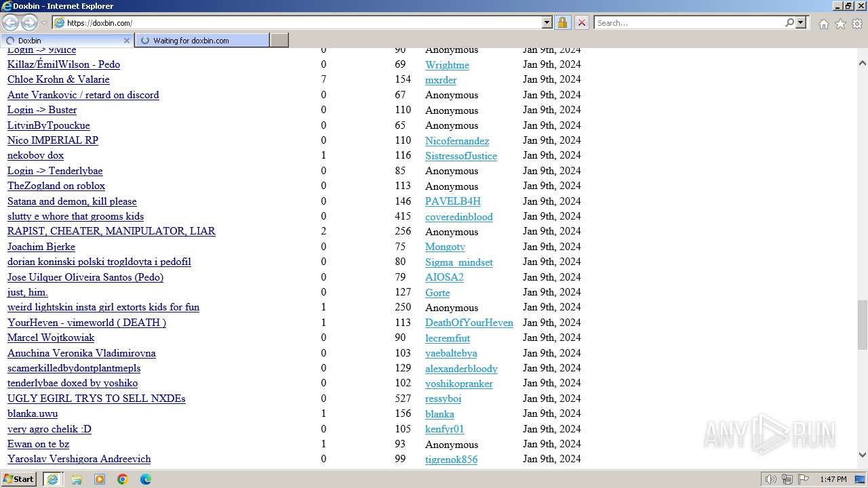Viewport: 868px width, 488px height.
Task: Click the 527 views count cell
Action: [403, 399]
